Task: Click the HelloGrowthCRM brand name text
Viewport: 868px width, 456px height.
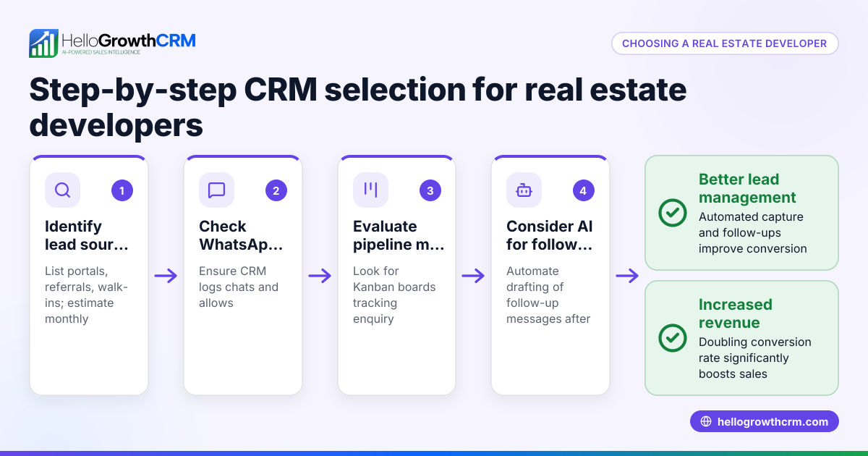Action: 128,40
